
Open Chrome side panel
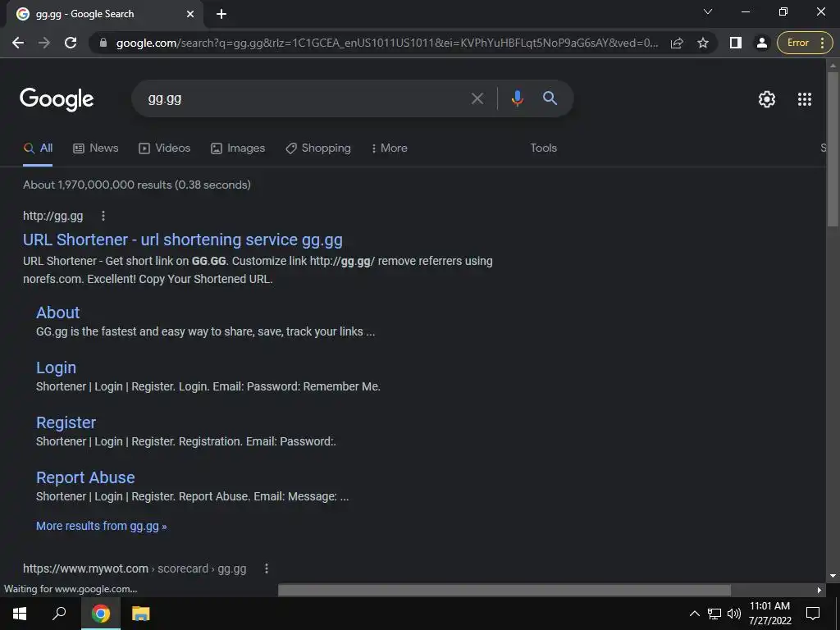[736, 43]
